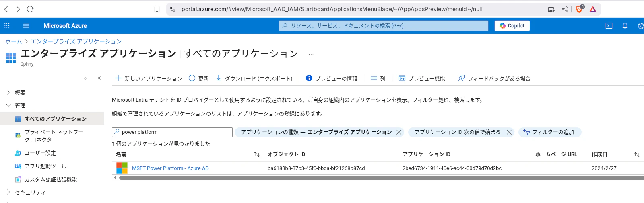Open the more options ellipsis beside page title
Viewport: 644px width, 203px height.
coord(311,54)
